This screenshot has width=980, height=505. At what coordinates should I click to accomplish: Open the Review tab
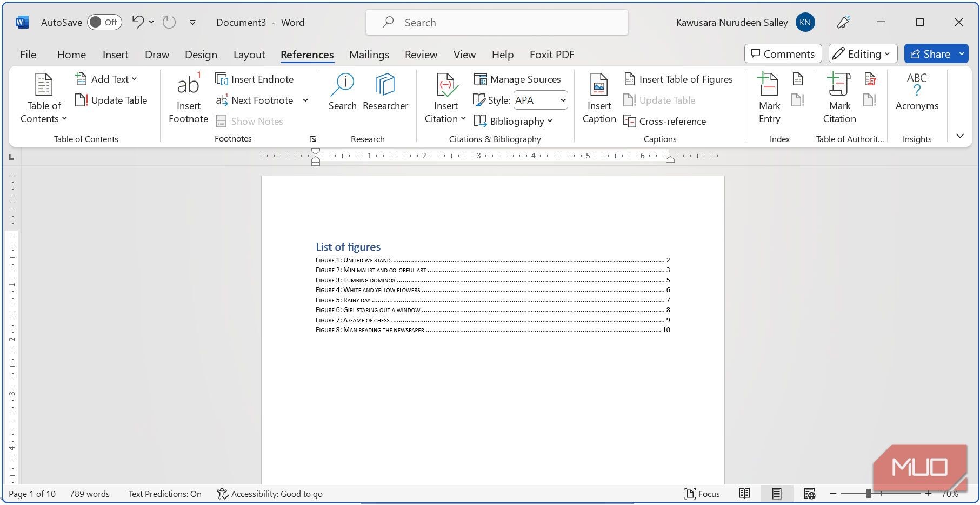[421, 55]
